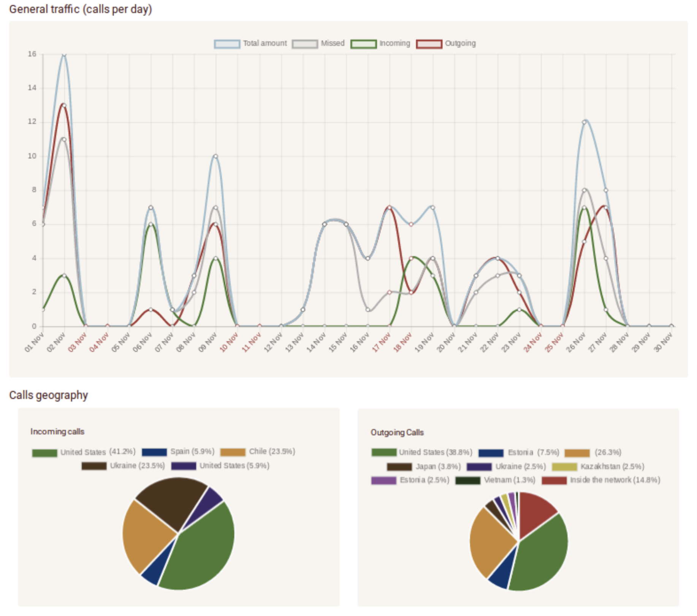Click the '30 Nov' axis label
Image resolution: width=697 pixels, height=616 pixels.
pyautogui.click(x=663, y=342)
